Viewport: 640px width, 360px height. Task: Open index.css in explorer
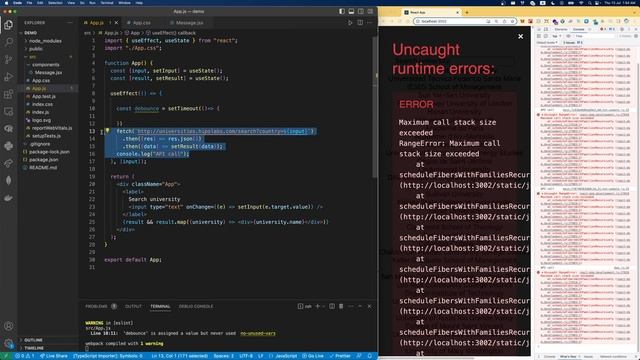[x=42, y=104]
